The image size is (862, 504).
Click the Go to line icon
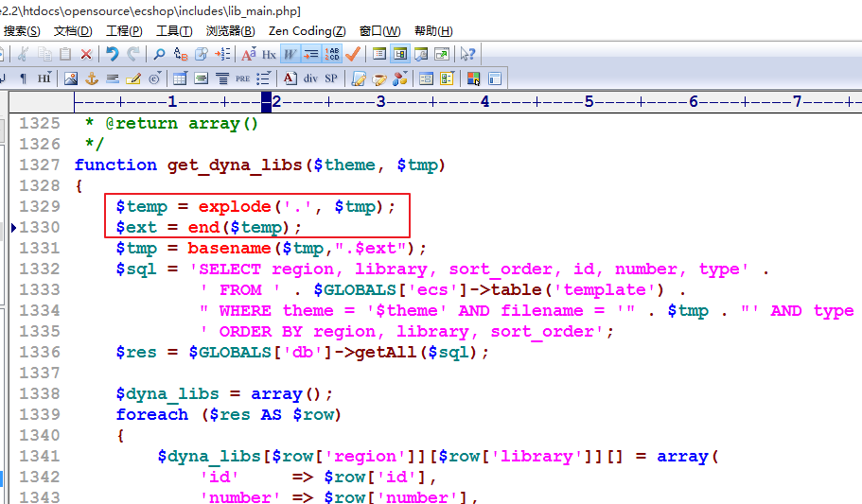coord(221,54)
